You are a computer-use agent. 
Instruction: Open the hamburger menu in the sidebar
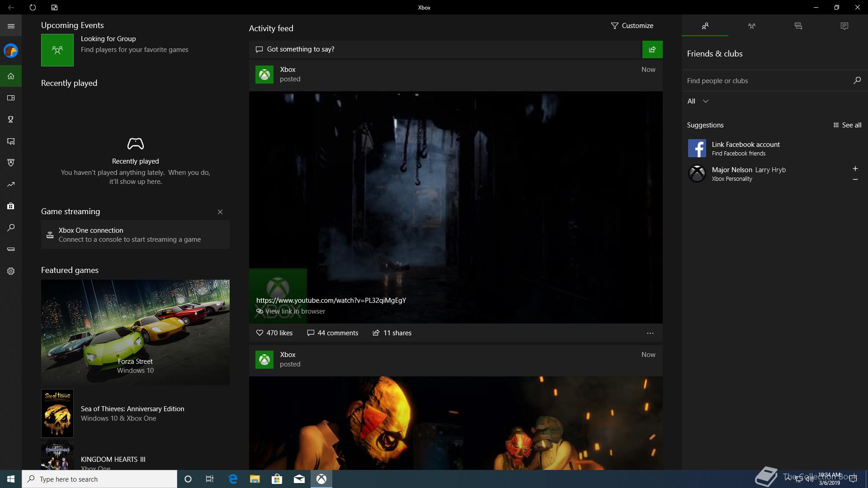(x=11, y=26)
